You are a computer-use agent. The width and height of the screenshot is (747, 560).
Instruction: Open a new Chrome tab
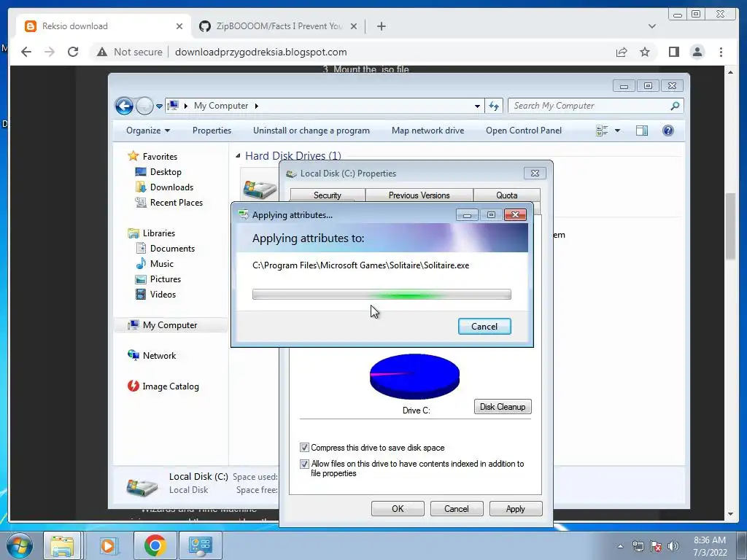click(x=381, y=26)
